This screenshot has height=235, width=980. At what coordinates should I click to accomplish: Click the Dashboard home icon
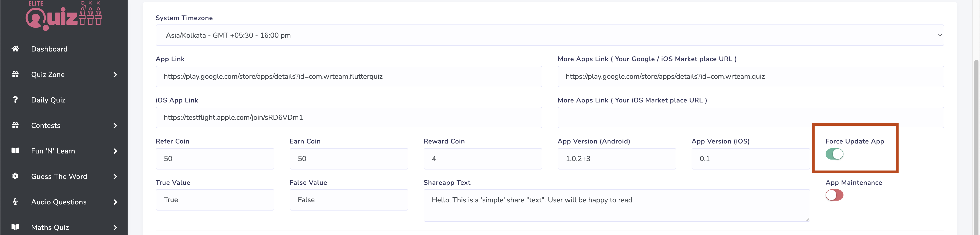pyautogui.click(x=15, y=49)
